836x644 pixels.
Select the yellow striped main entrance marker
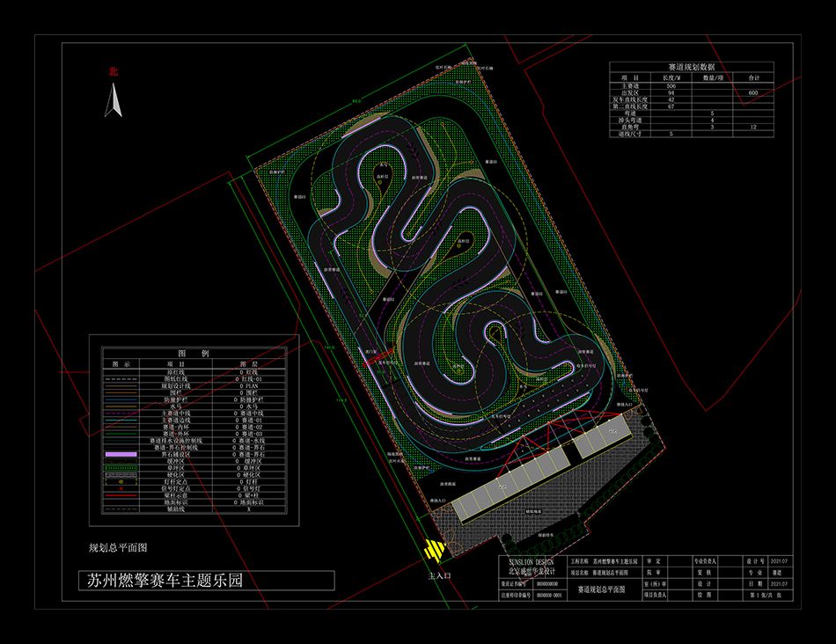point(435,551)
